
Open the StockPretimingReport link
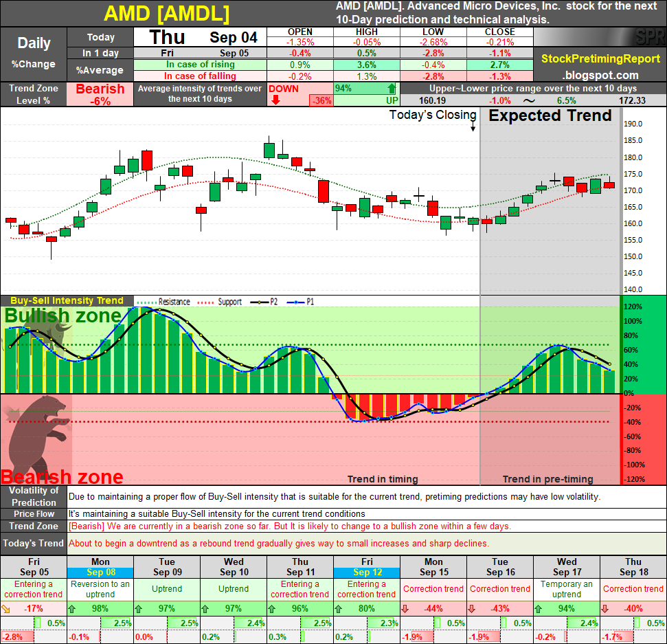(600, 58)
